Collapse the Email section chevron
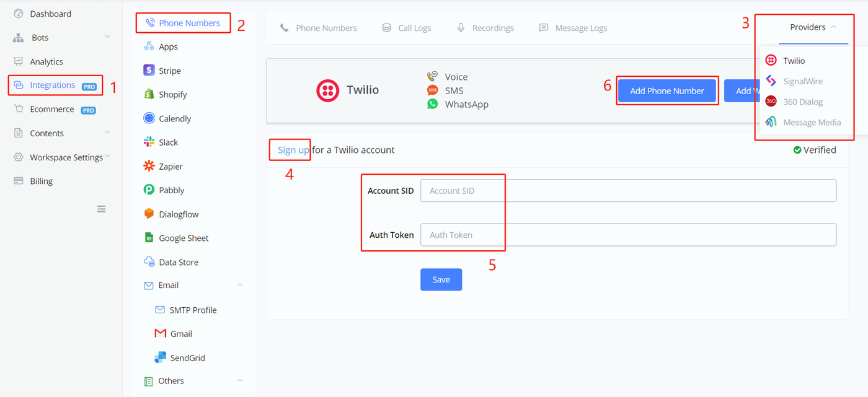868x397 pixels. coord(240,285)
